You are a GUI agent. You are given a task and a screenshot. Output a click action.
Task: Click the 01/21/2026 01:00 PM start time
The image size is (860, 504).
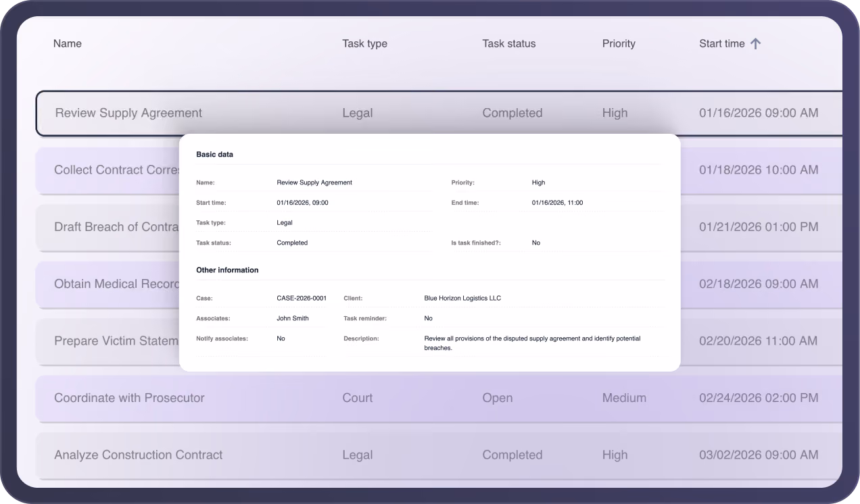pos(759,227)
